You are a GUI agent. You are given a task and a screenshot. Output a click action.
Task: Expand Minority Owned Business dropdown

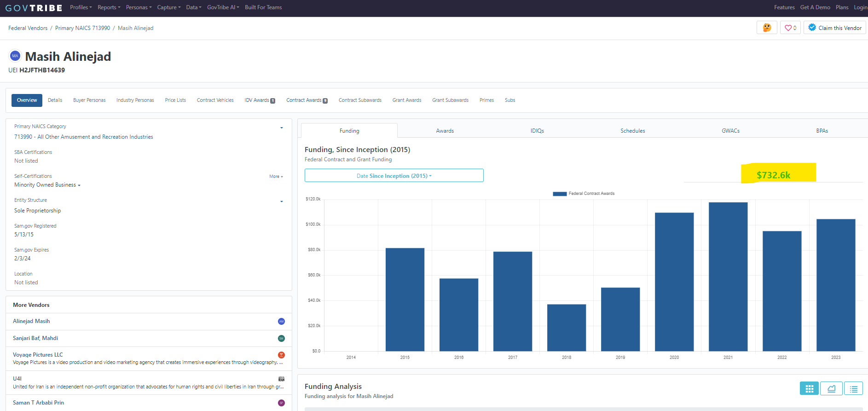click(47, 185)
